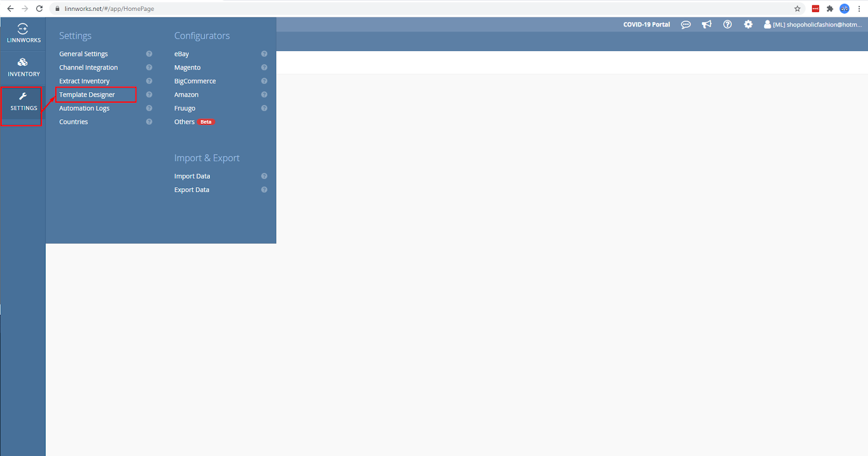View site info via padlock icon

click(58, 9)
